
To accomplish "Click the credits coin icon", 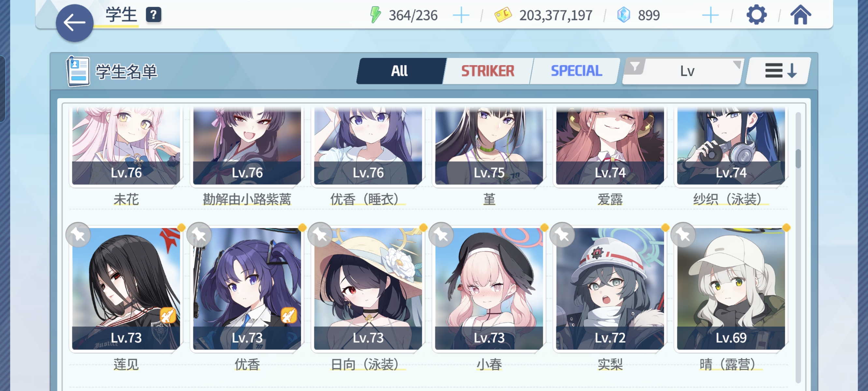I will pos(503,15).
